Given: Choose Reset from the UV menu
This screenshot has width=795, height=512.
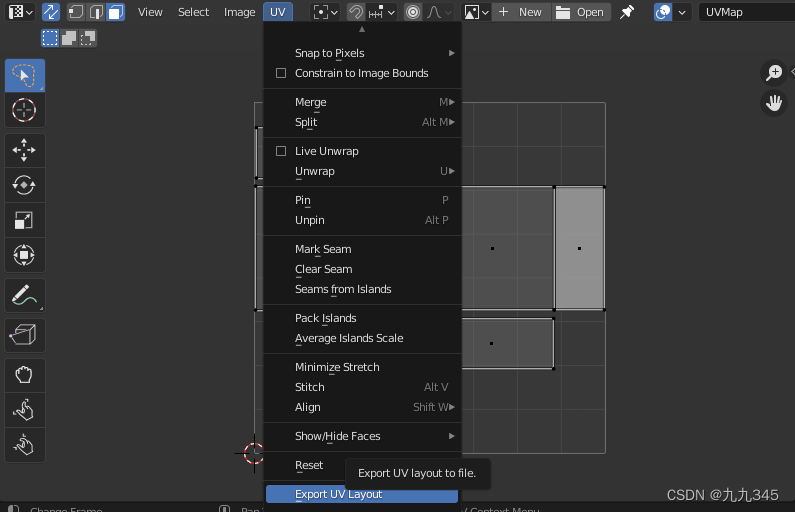Looking at the screenshot, I should pyautogui.click(x=309, y=465).
